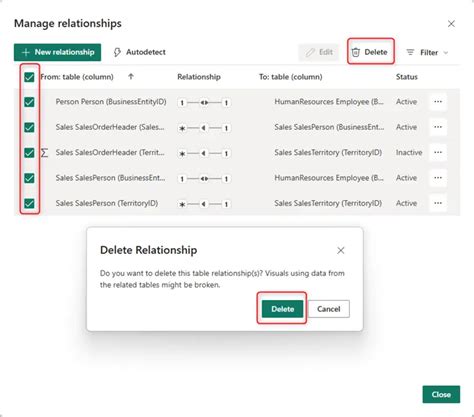The image size is (474, 417).
Task: Close the Delete Relationship dialog with X
Action: click(x=341, y=250)
